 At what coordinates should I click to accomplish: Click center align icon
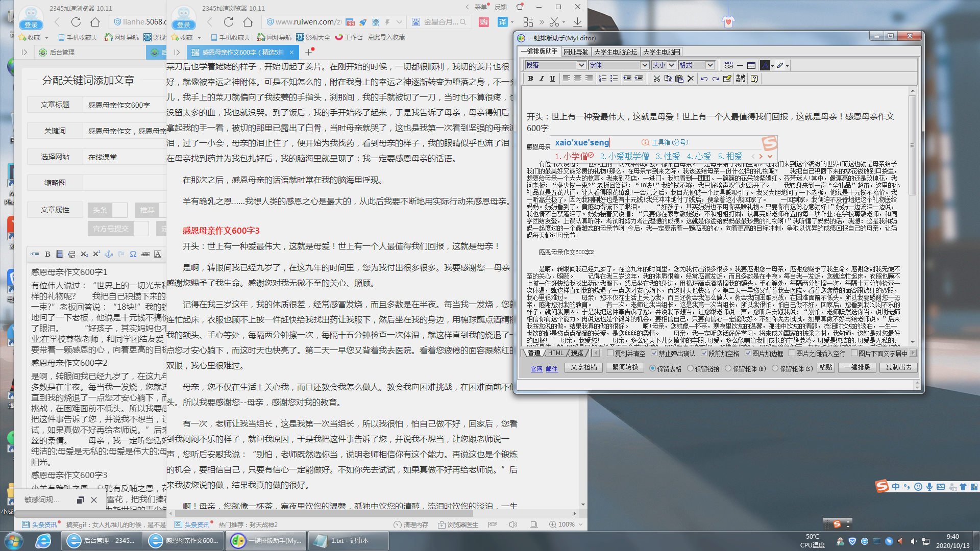click(577, 79)
